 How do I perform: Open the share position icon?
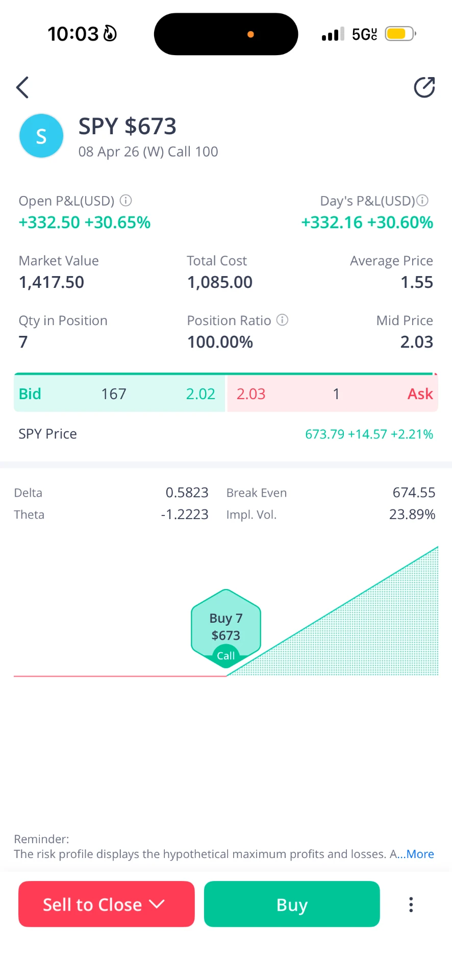(x=424, y=87)
